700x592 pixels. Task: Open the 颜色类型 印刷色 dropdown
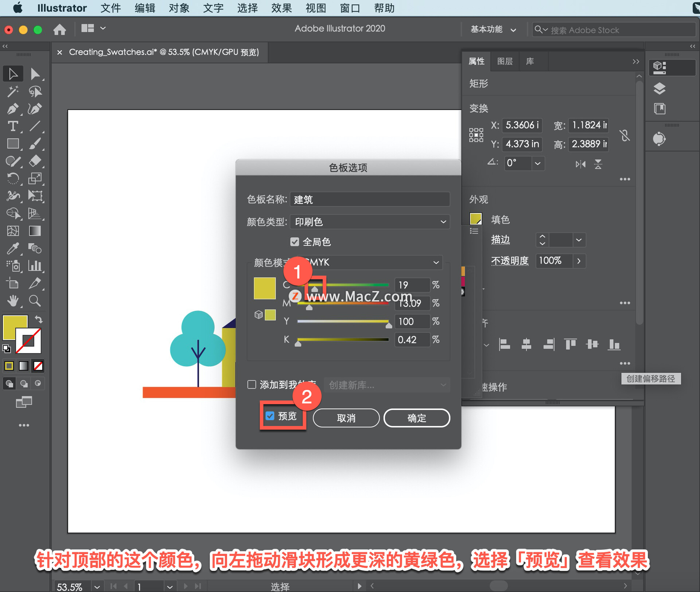point(370,222)
